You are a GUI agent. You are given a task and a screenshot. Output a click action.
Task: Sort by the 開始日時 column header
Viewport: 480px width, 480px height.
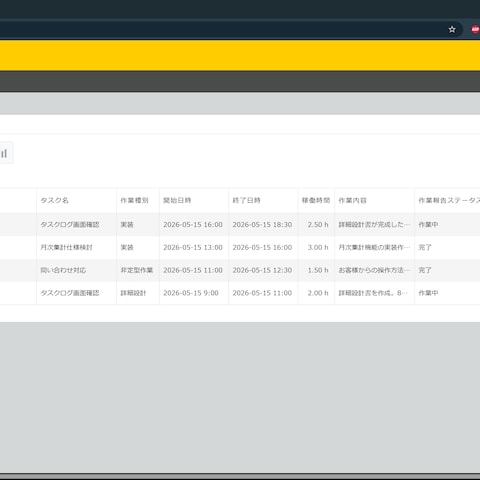point(177,200)
